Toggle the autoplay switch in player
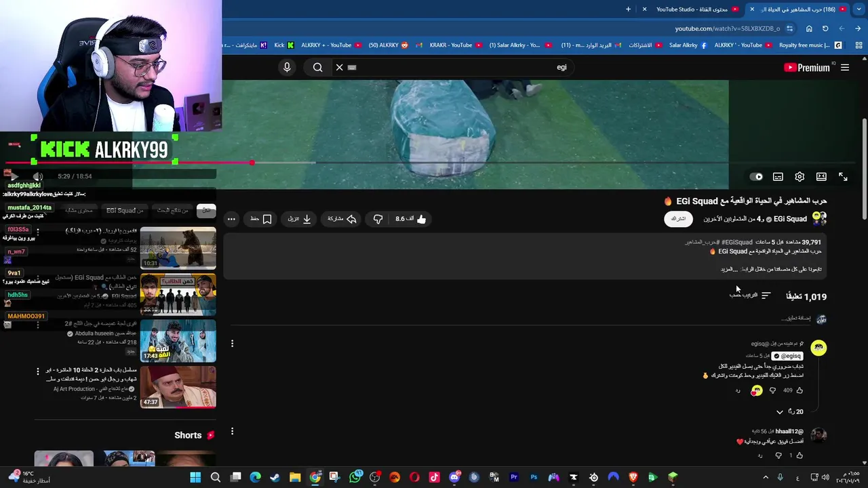The image size is (868, 488). click(x=756, y=177)
